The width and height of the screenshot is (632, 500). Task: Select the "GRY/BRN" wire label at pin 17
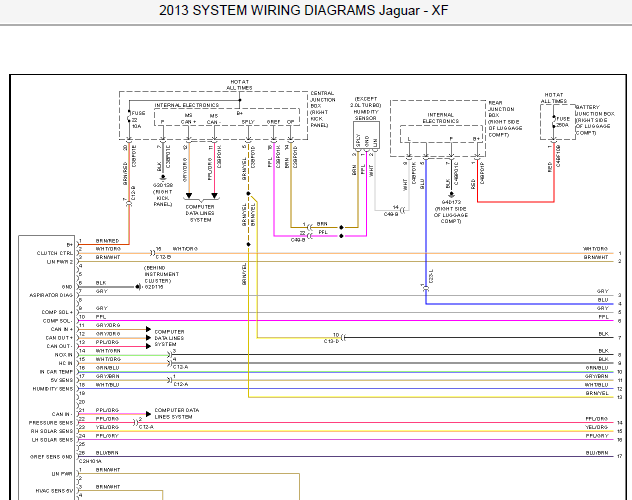point(108,376)
